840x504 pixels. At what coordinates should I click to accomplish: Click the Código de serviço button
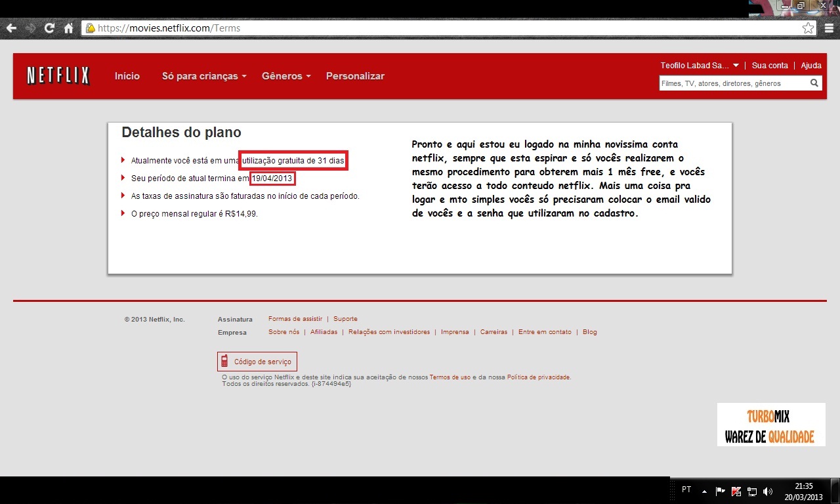pyautogui.click(x=257, y=362)
